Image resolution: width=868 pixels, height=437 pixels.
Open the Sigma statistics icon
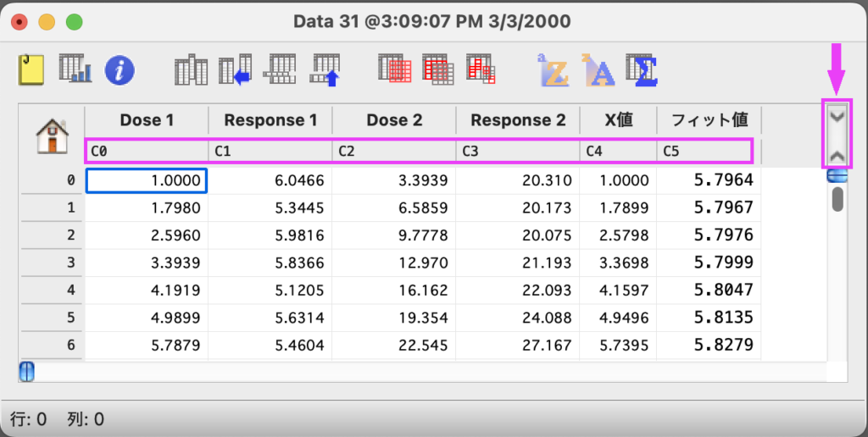pos(642,70)
